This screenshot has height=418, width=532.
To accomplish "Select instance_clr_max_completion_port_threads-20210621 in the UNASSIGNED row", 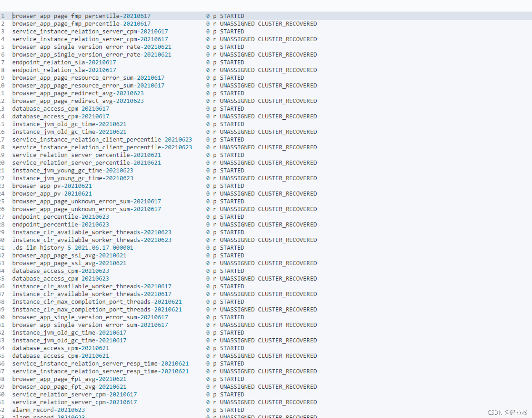I will [97, 310].
